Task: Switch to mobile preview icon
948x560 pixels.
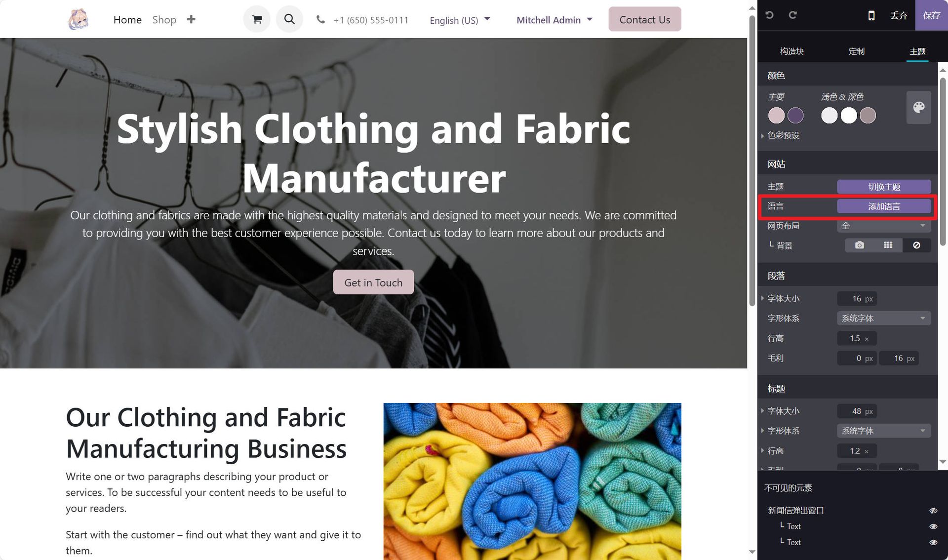Action: (x=871, y=15)
